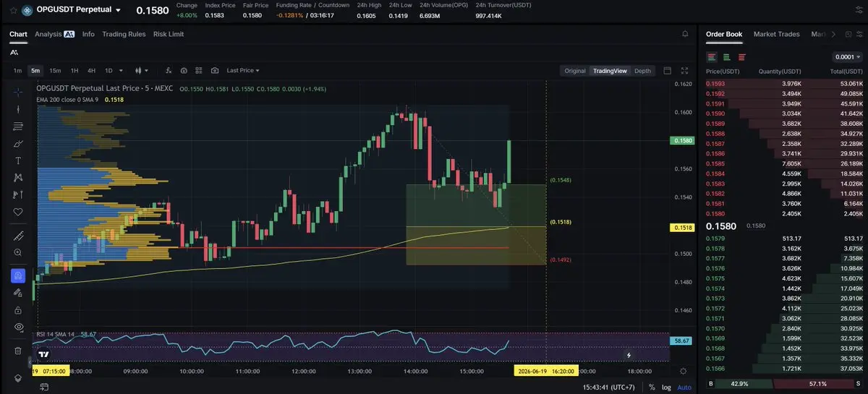
Task: Toggle Auto scale on chart
Action: click(684, 387)
